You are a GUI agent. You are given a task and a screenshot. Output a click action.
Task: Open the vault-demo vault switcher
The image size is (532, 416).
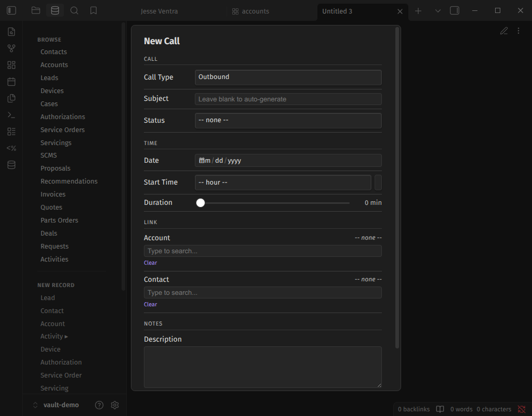click(56, 405)
